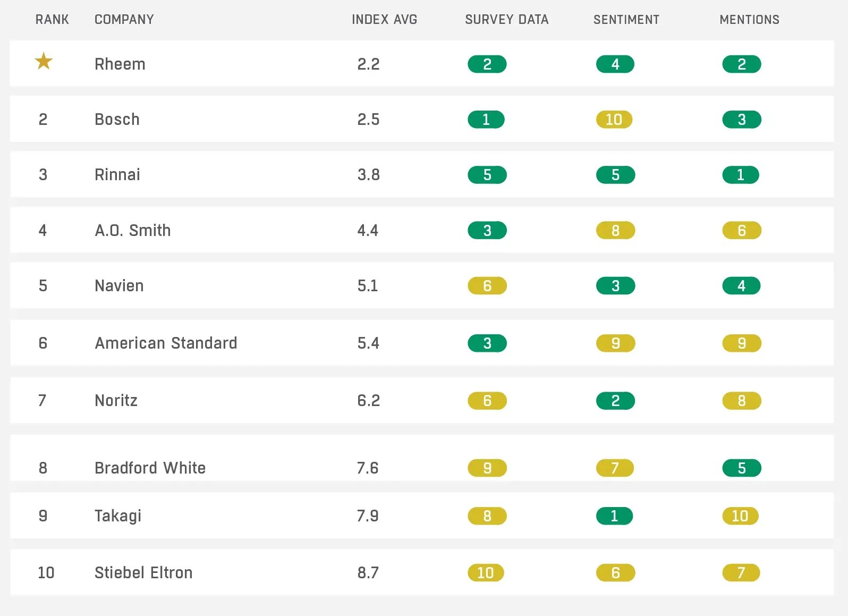Open the Rheem company name
Viewport: 848px width, 616px height.
pos(120,64)
